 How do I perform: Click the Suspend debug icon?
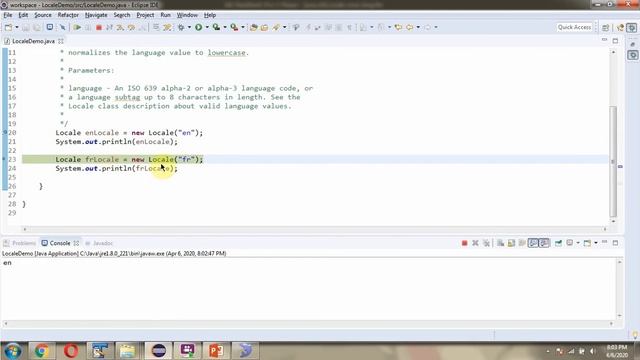(x=88, y=27)
